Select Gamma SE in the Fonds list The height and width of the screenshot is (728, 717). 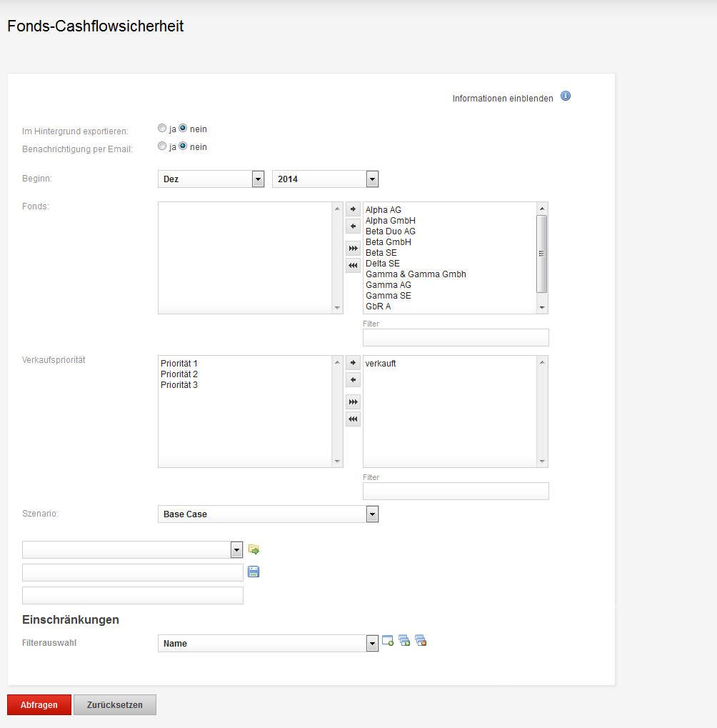(388, 295)
